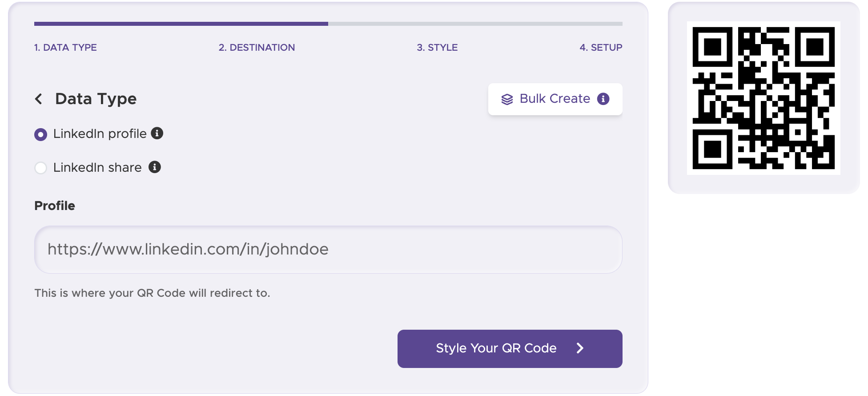Image resolution: width=868 pixels, height=396 pixels.
Task: Select the LinkedIn profile option
Action: tap(40, 134)
